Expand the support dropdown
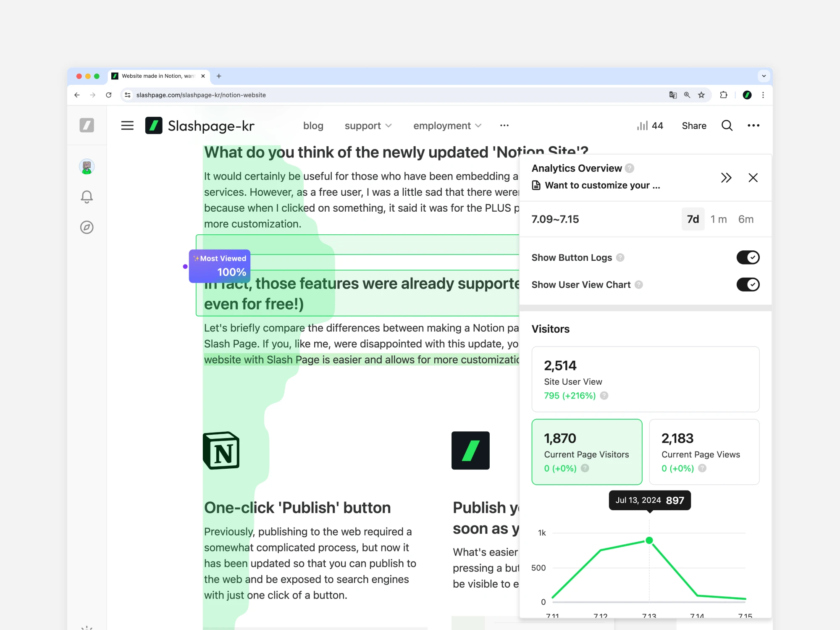 point(368,126)
